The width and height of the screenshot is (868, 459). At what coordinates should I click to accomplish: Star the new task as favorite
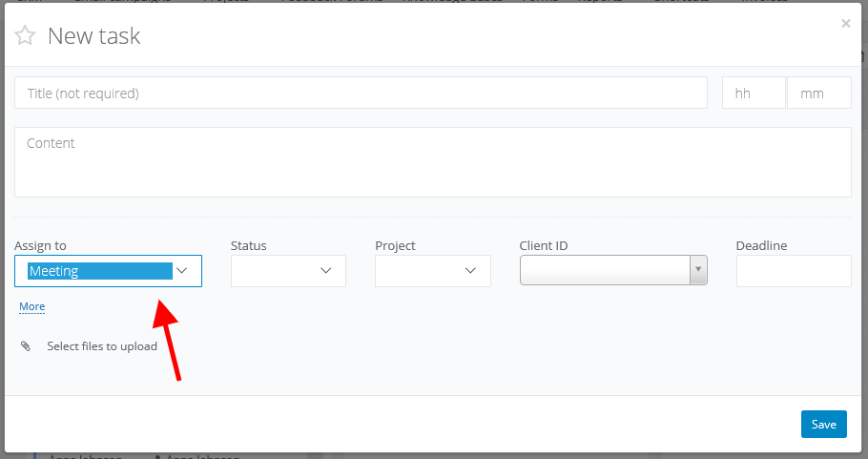(25, 36)
